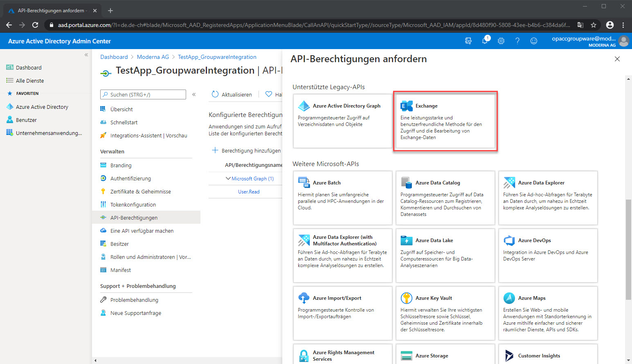Viewport: 632px width, 364px height.
Task: Close the API-Berechtigungen anfordern panel
Action: [x=617, y=59]
